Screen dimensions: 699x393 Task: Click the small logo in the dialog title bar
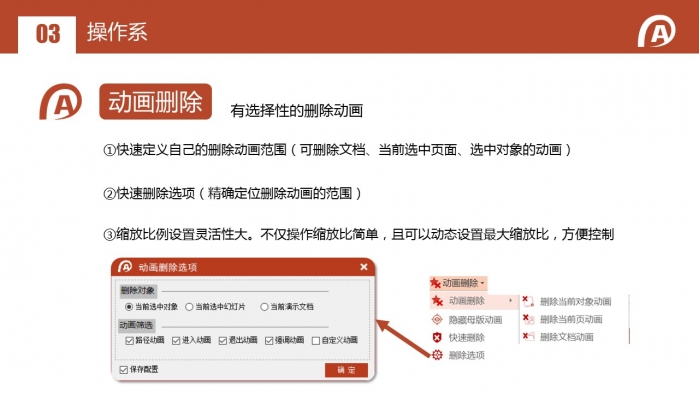tap(125, 266)
